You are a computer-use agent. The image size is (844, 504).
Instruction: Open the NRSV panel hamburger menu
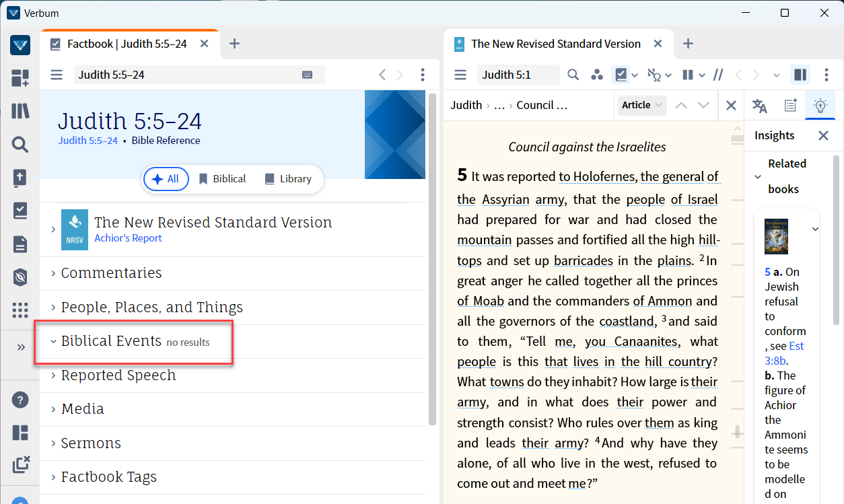coord(460,75)
